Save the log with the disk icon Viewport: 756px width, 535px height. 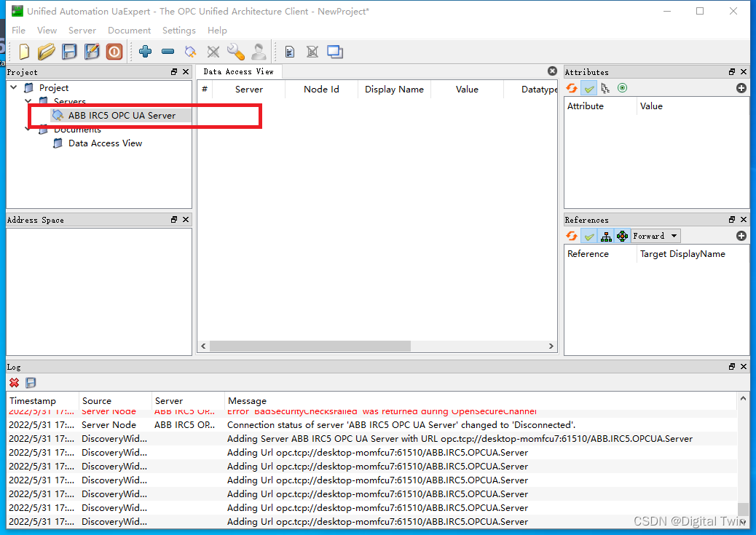click(31, 383)
